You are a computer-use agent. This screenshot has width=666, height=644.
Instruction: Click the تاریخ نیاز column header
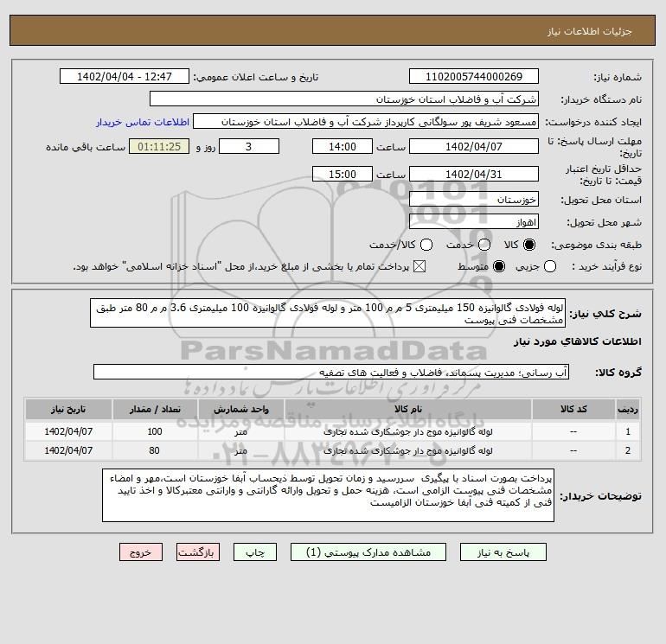(x=68, y=409)
